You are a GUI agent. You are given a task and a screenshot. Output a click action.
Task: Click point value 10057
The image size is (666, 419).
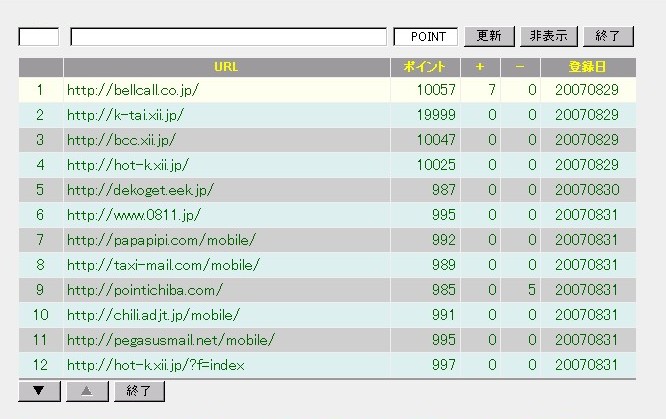[436, 90]
